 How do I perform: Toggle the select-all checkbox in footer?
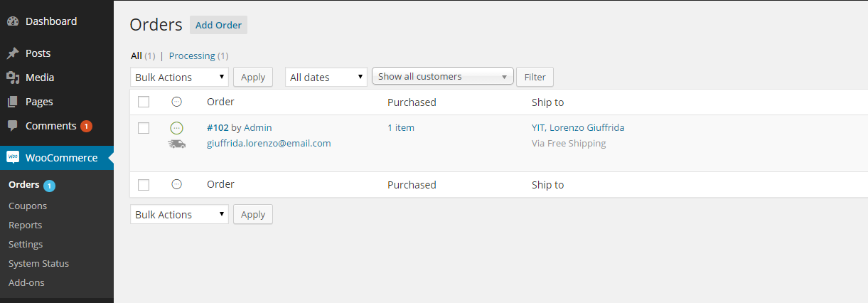(x=144, y=185)
